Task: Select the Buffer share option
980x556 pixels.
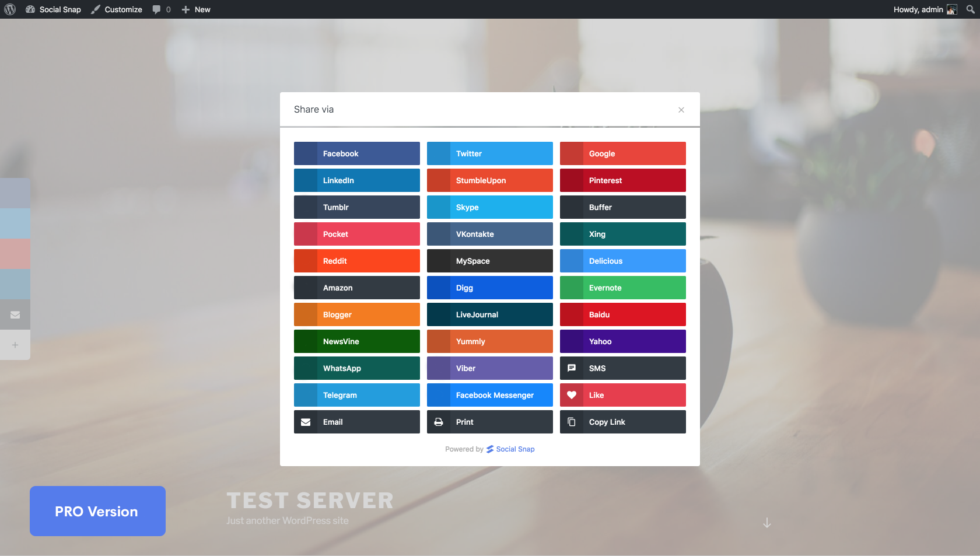Action: pos(623,207)
